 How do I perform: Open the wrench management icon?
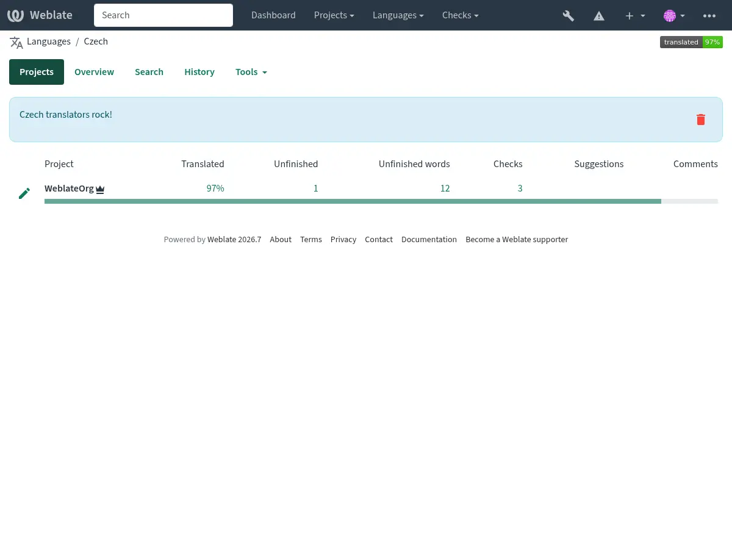[569, 16]
